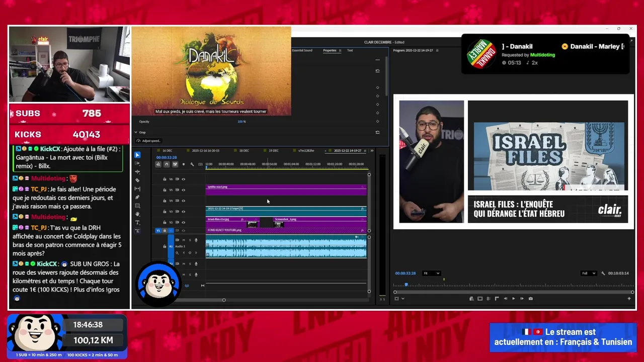The image size is (644, 362).
Task: Click Program monitor zoom scroll bar
Action: click(x=514, y=292)
